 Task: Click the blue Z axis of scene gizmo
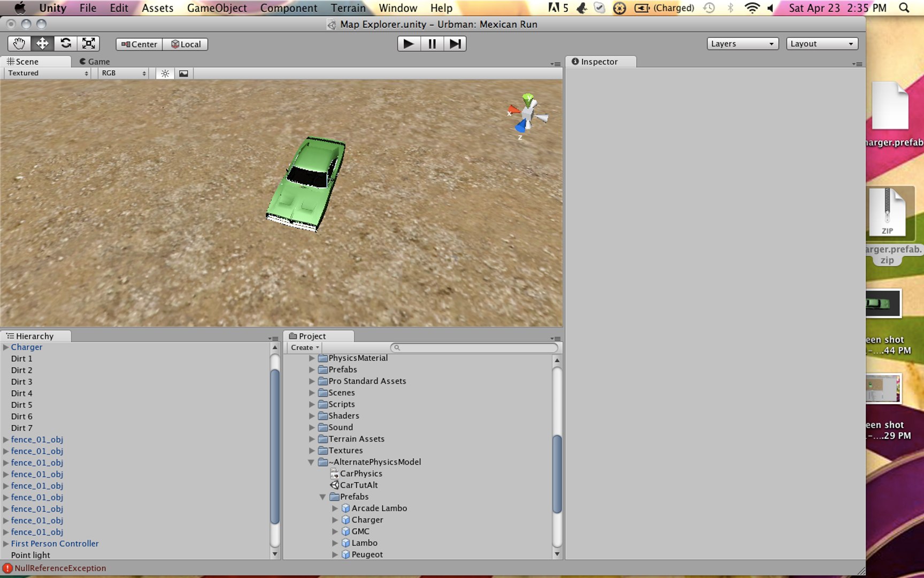point(520,127)
